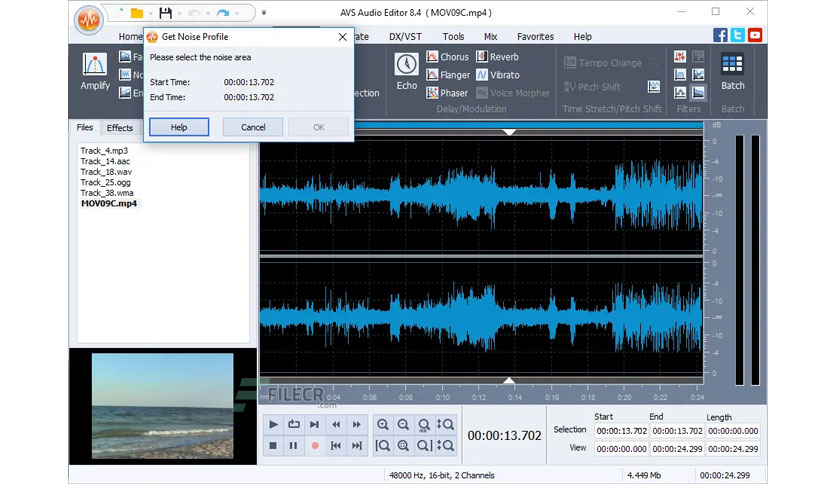Click the blue redo arrow
Screen dimensions: 836x484
223,13
